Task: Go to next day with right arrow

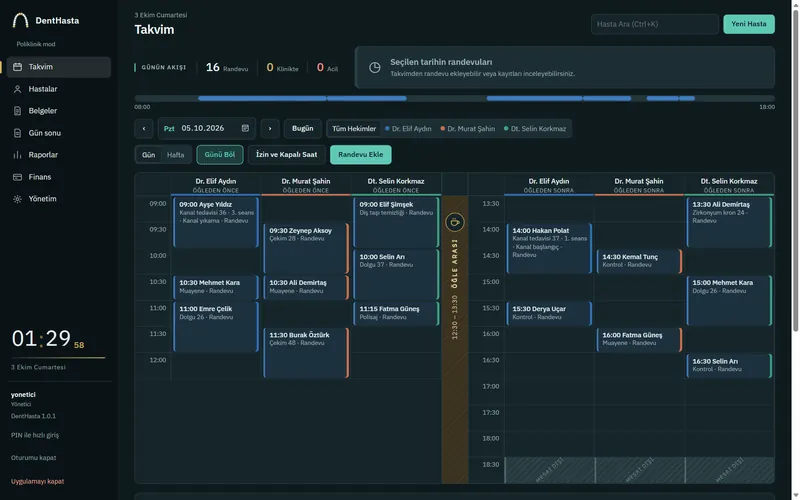Action: (x=270, y=129)
